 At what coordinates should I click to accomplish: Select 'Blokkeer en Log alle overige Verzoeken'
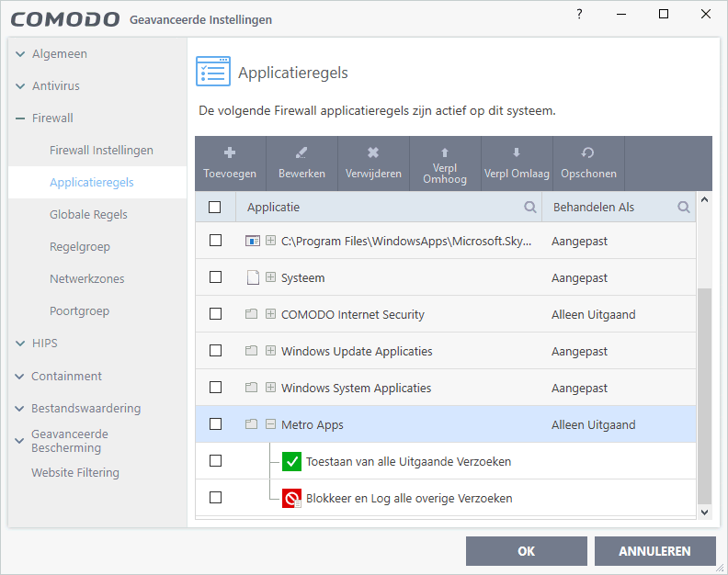409,498
